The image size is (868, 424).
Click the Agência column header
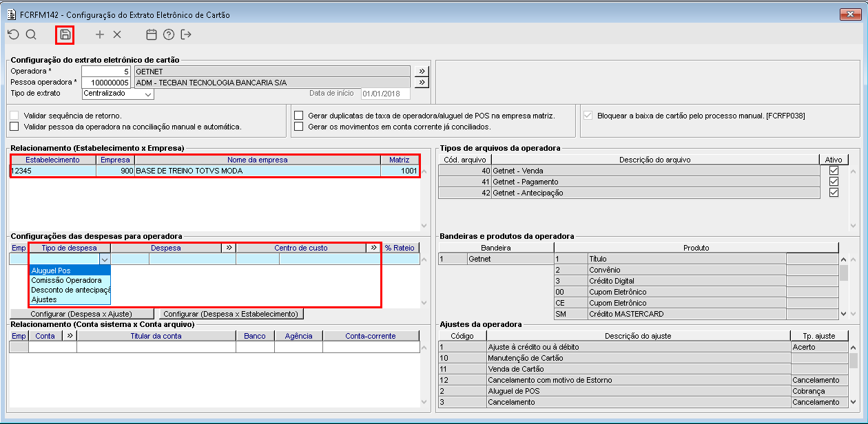298,336
